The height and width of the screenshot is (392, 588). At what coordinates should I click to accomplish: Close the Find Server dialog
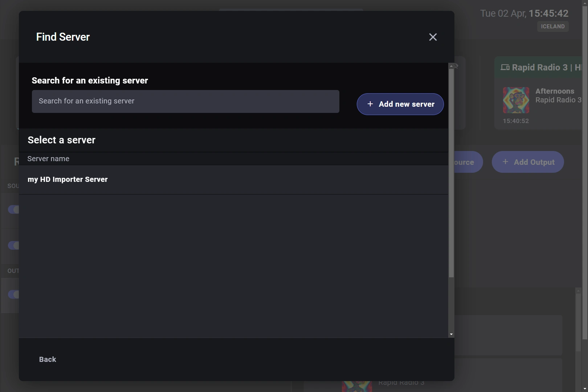[433, 37]
